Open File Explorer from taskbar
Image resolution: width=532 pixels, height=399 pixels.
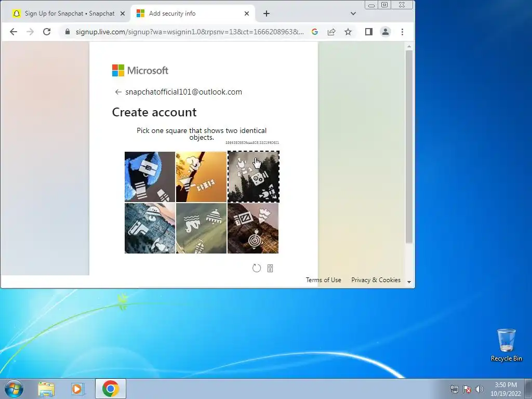point(46,389)
